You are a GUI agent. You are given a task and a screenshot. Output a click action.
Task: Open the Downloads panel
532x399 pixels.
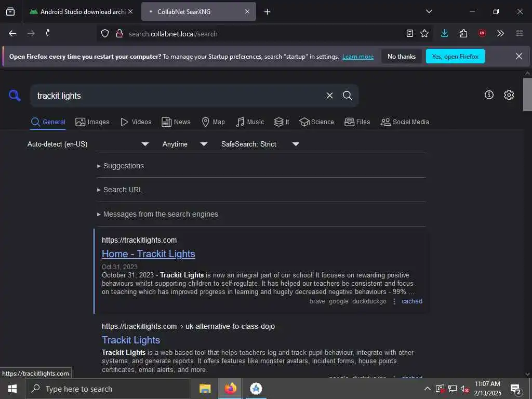445,33
